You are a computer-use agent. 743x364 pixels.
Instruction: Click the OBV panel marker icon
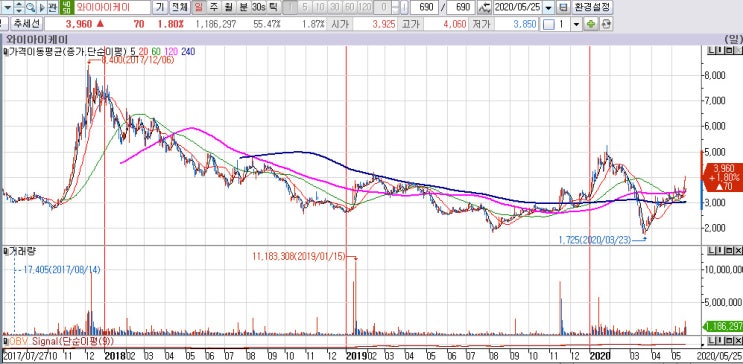tap(5, 341)
